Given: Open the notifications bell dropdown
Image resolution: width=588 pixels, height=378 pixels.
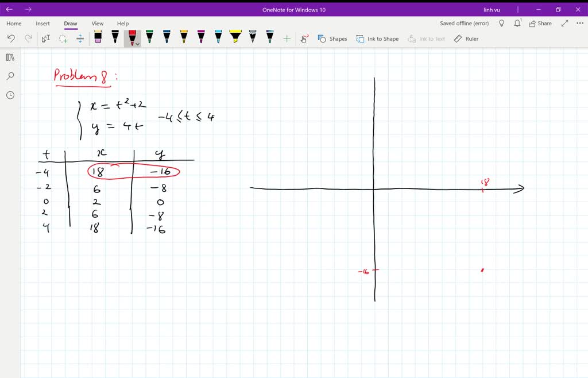Looking at the screenshot, I should pyautogui.click(x=517, y=23).
